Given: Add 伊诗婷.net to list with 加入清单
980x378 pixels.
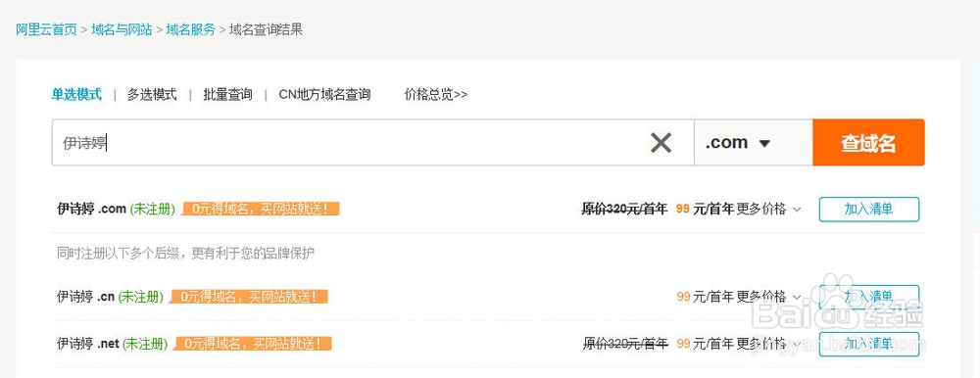Looking at the screenshot, I should pos(868,344).
